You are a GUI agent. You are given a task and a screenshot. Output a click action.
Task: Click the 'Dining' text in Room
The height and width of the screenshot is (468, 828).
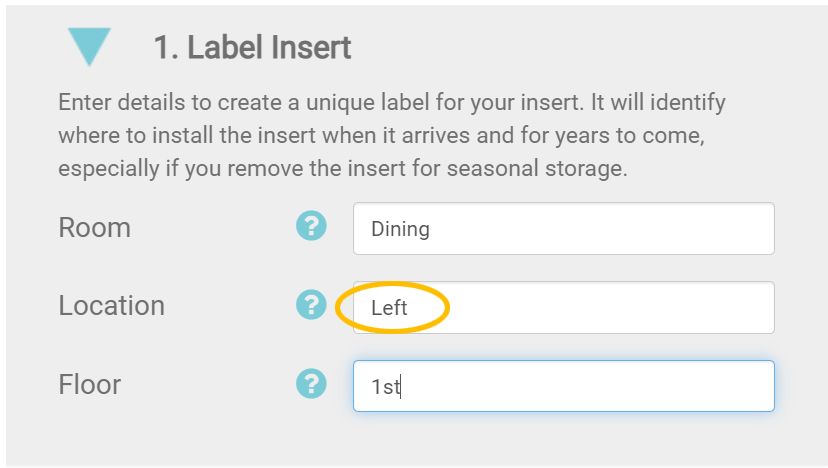click(x=400, y=229)
